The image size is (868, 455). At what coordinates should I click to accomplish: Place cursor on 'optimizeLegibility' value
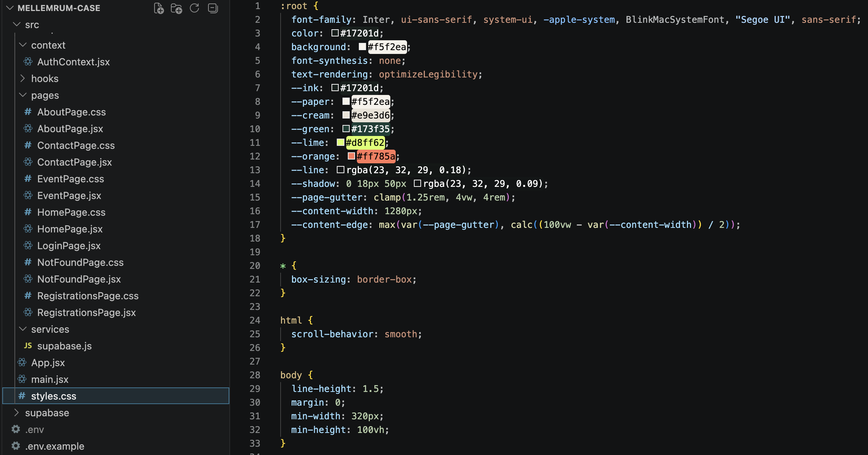[428, 74]
